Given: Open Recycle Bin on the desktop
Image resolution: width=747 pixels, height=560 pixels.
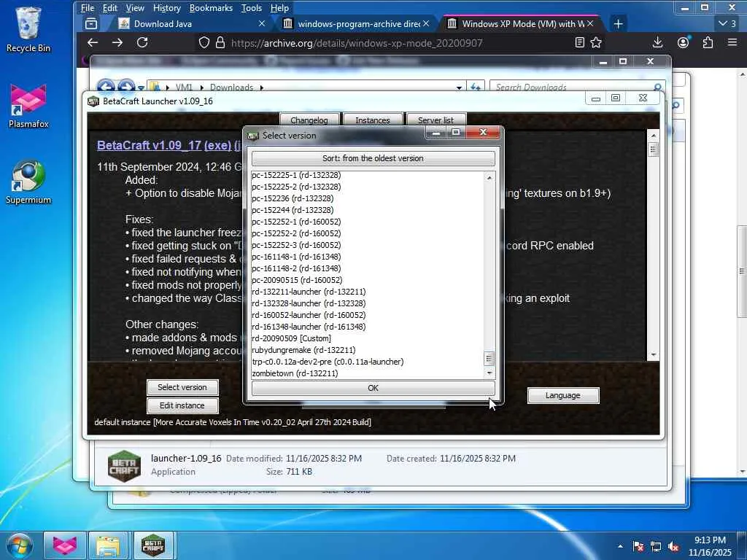Looking at the screenshot, I should [x=28, y=29].
